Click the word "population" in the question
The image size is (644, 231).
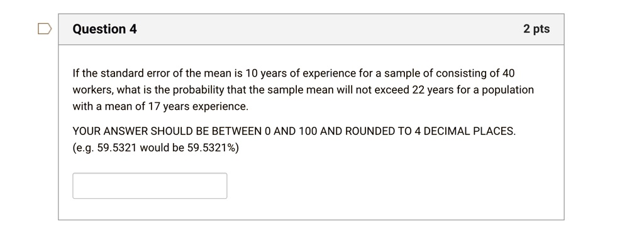coord(508,90)
